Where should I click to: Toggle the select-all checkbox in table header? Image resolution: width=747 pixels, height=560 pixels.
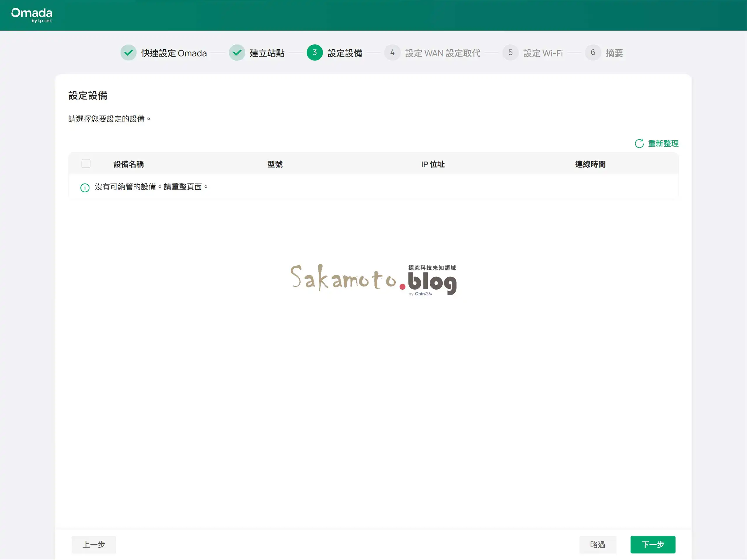(x=86, y=164)
